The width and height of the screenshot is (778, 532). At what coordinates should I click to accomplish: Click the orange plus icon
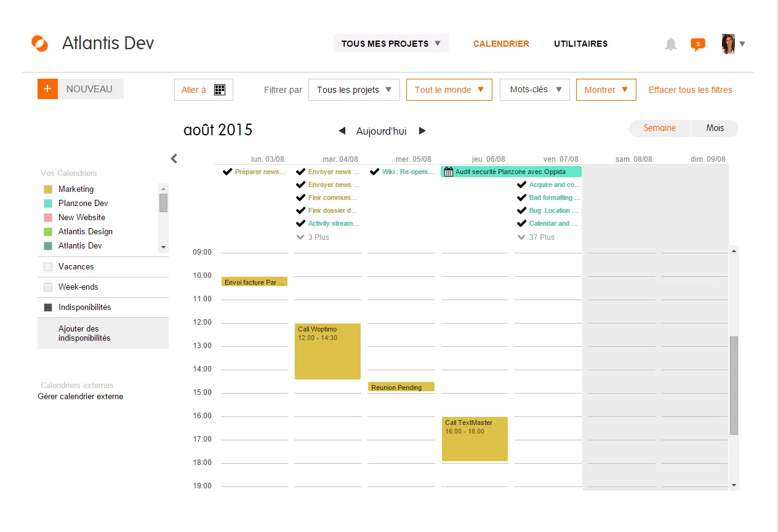[47, 89]
